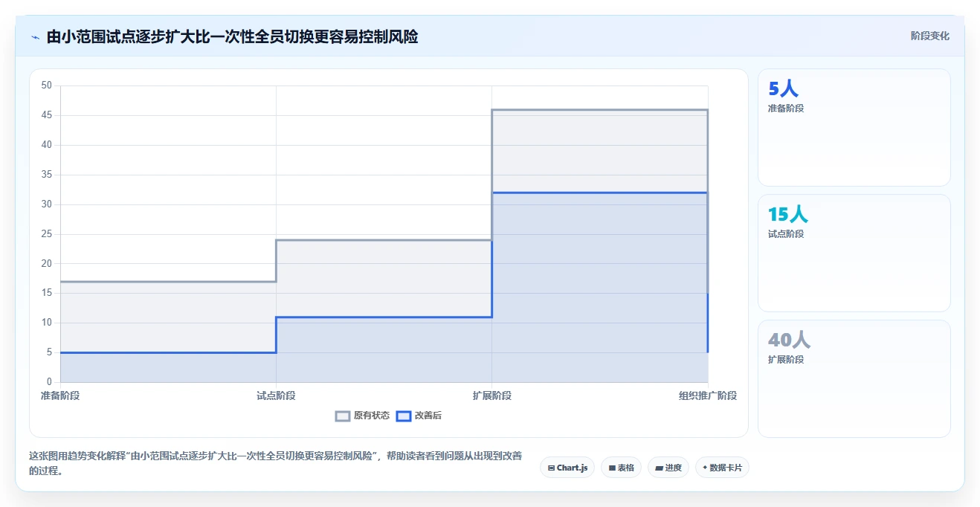
Task: Click the 5人 value in first card
Action: 783,89
